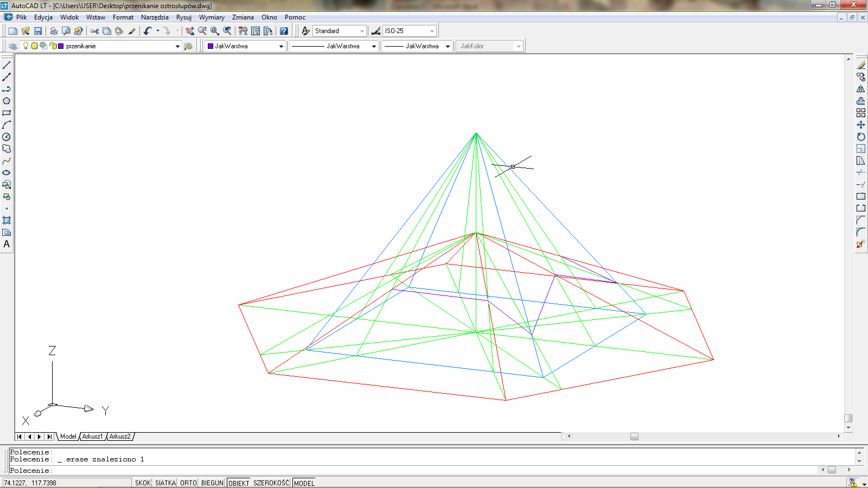Select the Revision Cloud tool
The height and width of the screenshot is (488, 868).
7,149
